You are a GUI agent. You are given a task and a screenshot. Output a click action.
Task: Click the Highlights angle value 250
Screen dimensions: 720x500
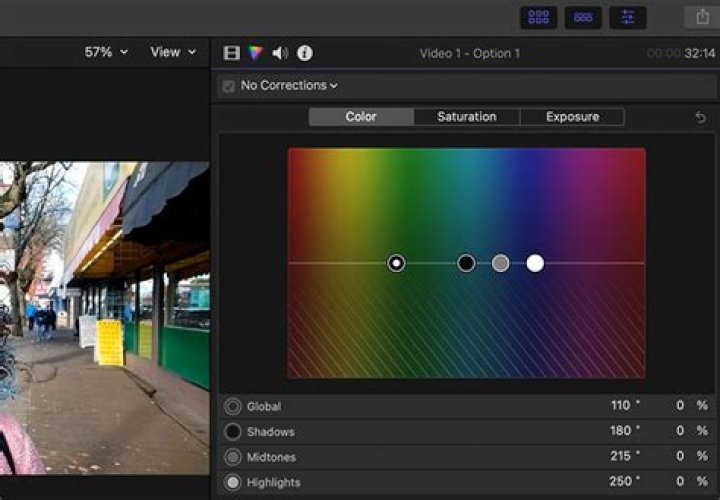point(620,481)
